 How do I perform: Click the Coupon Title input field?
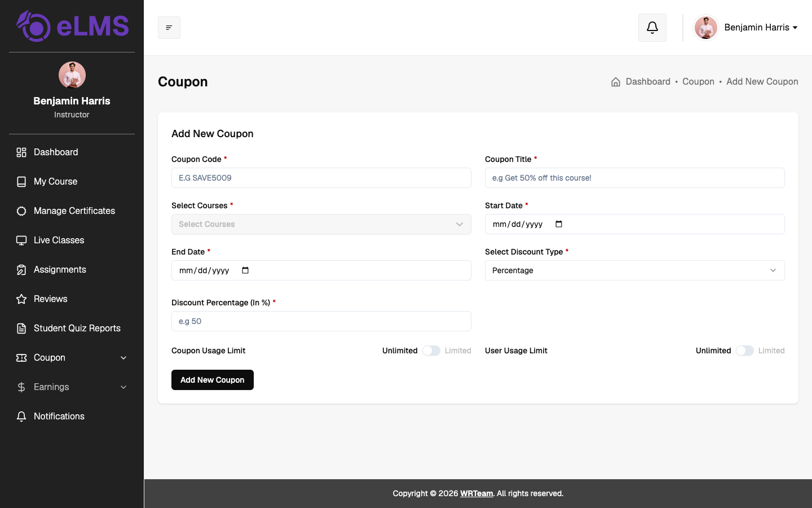(635, 178)
